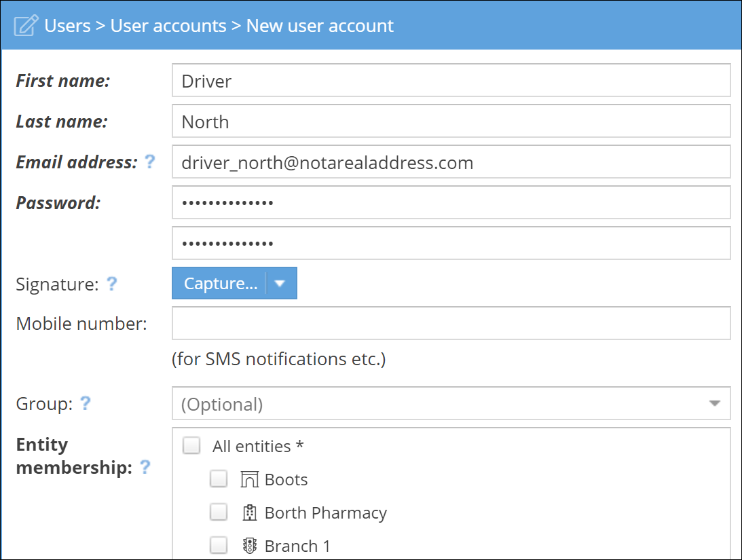Click into the Mobile number field
This screenshot has height=560, width=742.
point(451,323)
